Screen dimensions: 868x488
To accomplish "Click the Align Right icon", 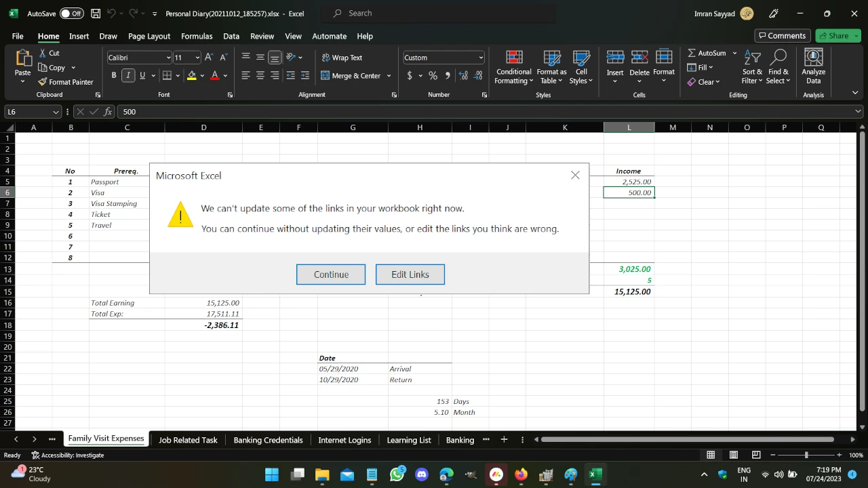I will pyautogui.click(x=275, y=76).
